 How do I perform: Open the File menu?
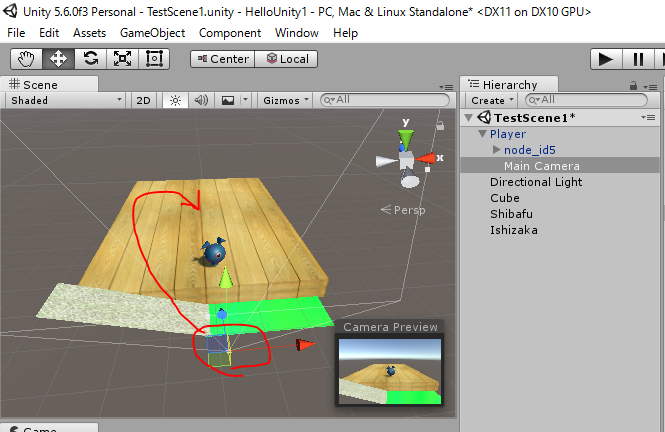pos(16,33)
